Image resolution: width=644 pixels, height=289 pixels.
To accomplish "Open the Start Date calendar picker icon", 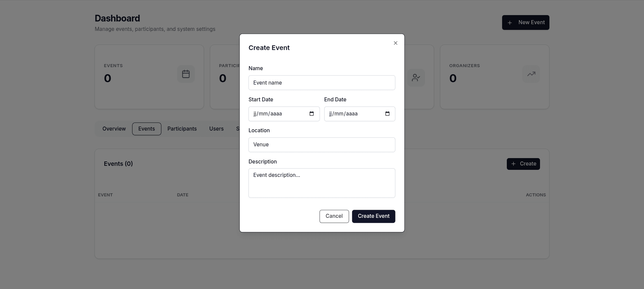I will (312, 114).
